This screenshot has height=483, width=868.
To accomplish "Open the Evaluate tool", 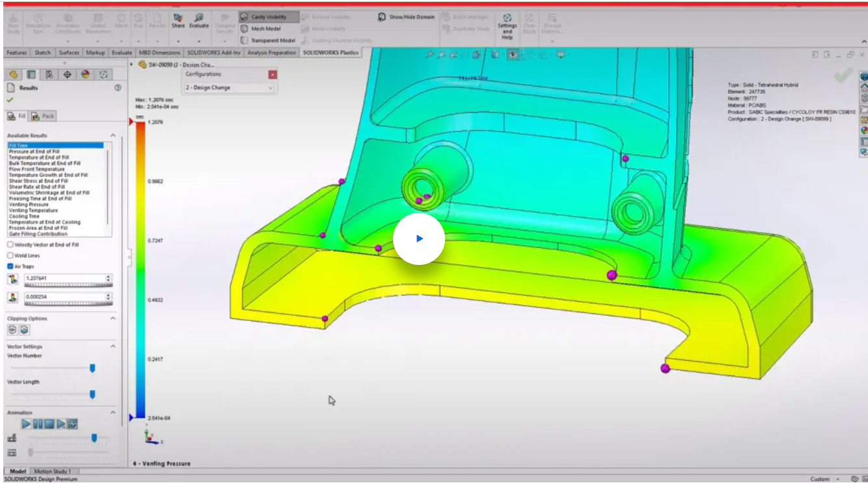I will (x=198, y=20).
